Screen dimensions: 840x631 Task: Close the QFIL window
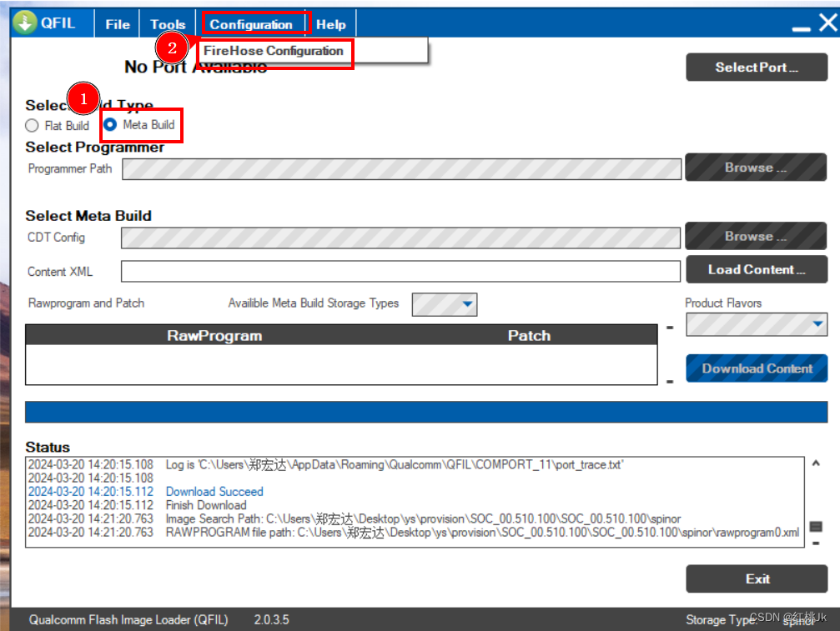click(828, 23)
